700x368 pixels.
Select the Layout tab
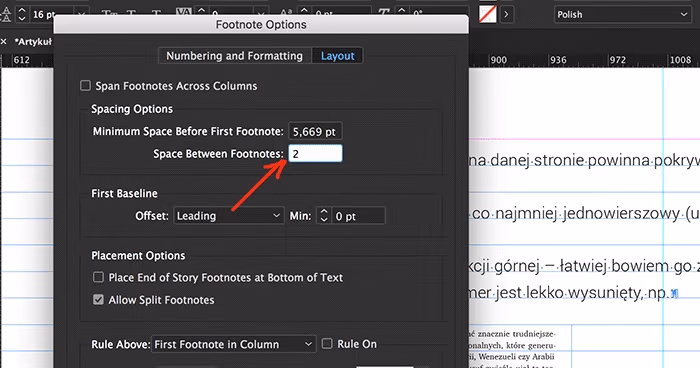[x=338, y=56]
